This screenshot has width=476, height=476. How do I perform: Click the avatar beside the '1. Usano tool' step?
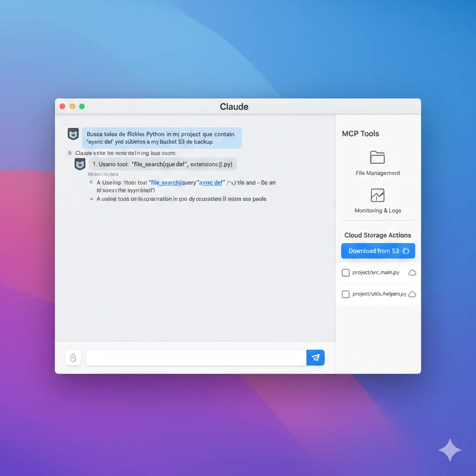(x=80, y=164)
